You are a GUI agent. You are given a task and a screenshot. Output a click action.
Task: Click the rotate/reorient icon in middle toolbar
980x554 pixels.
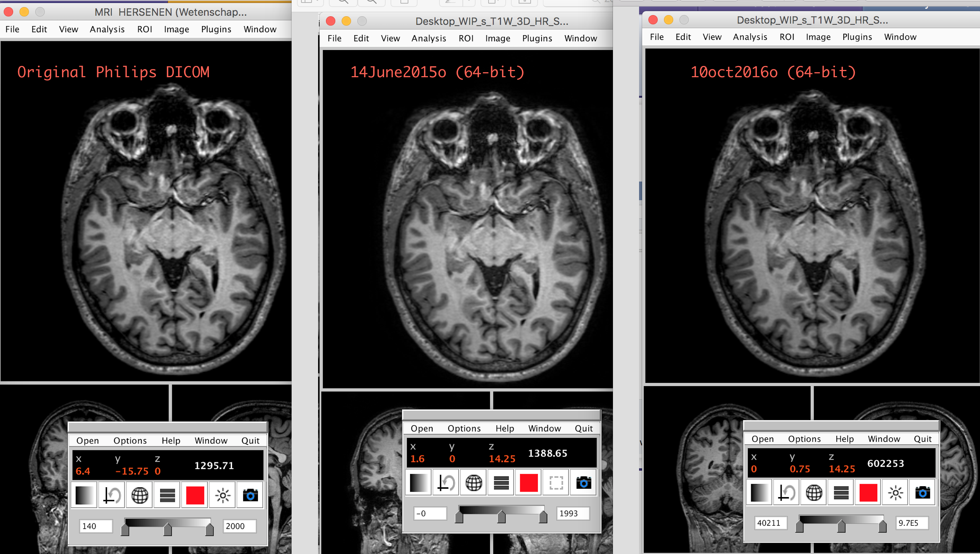[446, 483]
